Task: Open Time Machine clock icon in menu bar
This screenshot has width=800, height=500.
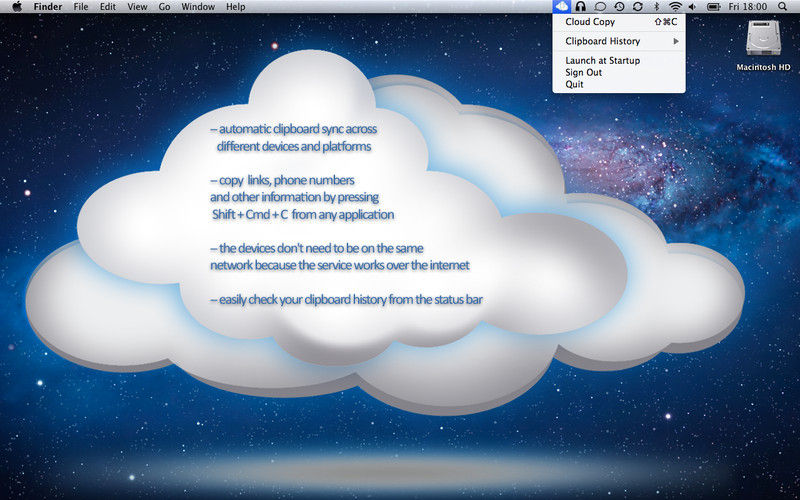Action: (x=619, y=7)
